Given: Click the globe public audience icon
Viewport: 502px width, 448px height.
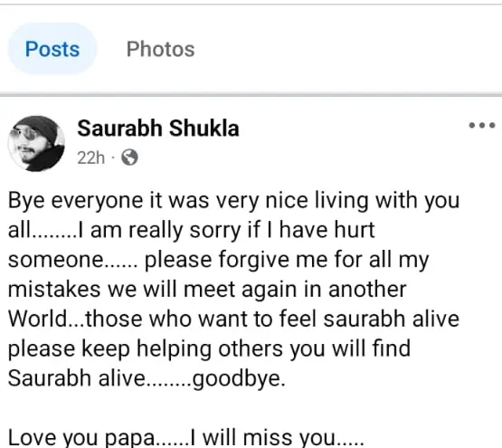Looking at the screenshot, I should (129, 157).
